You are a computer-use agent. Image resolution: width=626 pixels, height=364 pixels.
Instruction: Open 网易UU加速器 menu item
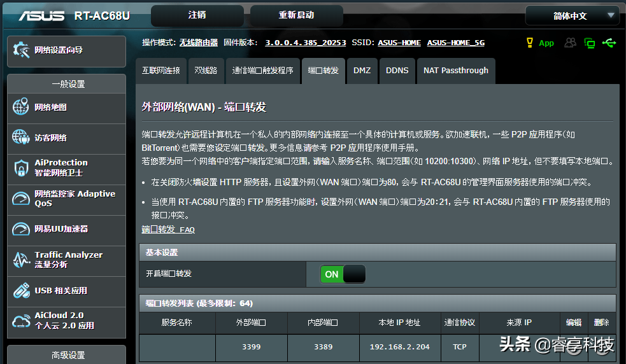[67, 231]
